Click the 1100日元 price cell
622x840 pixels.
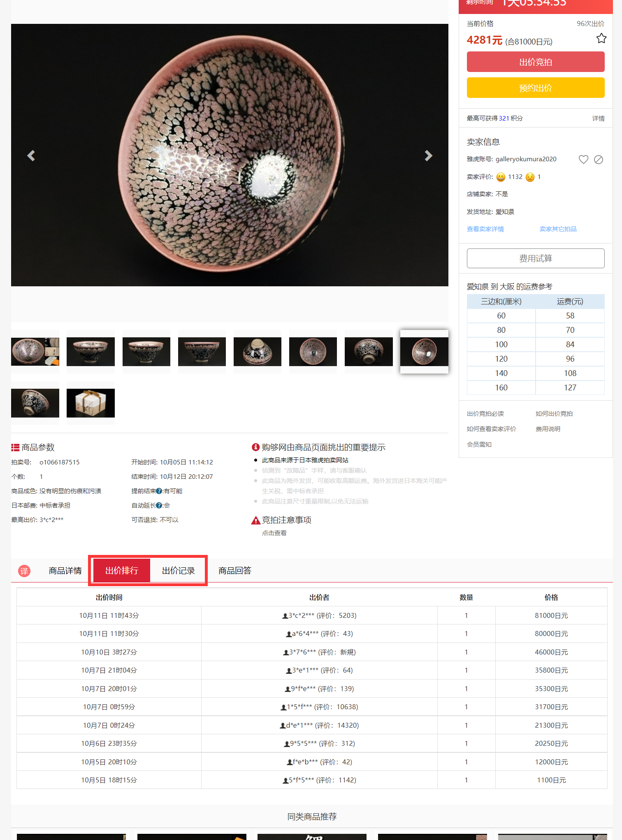[x=551, y=780]
